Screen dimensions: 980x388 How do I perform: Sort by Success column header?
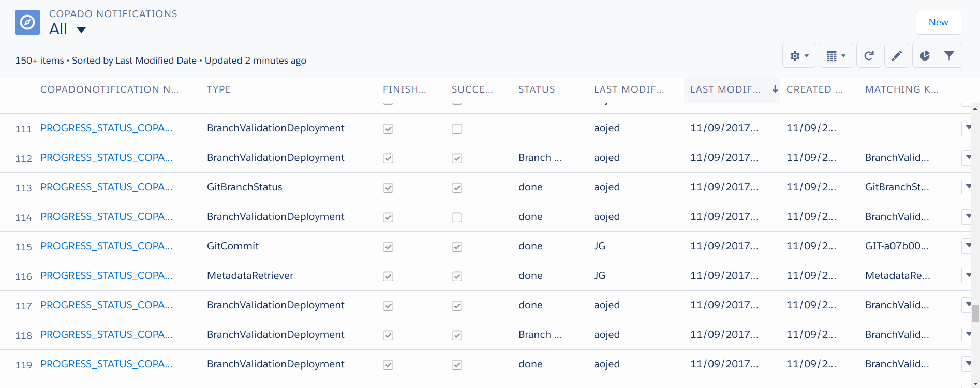(472, 89)
